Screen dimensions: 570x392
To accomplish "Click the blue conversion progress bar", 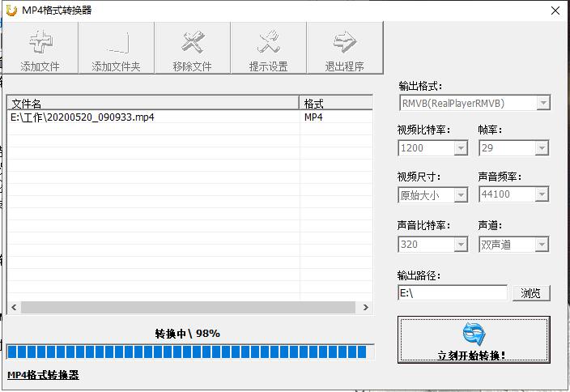I will 190,352.
